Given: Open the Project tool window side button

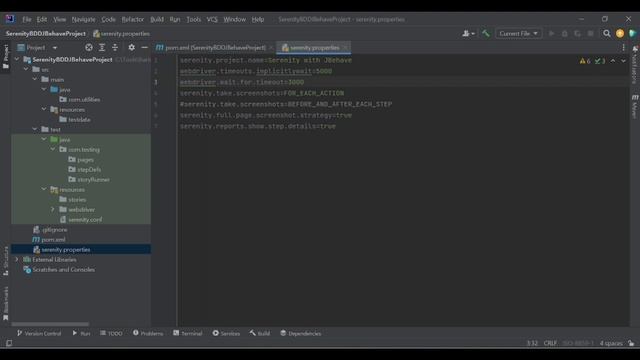Looking at the screenshot, I should point(6,57).
